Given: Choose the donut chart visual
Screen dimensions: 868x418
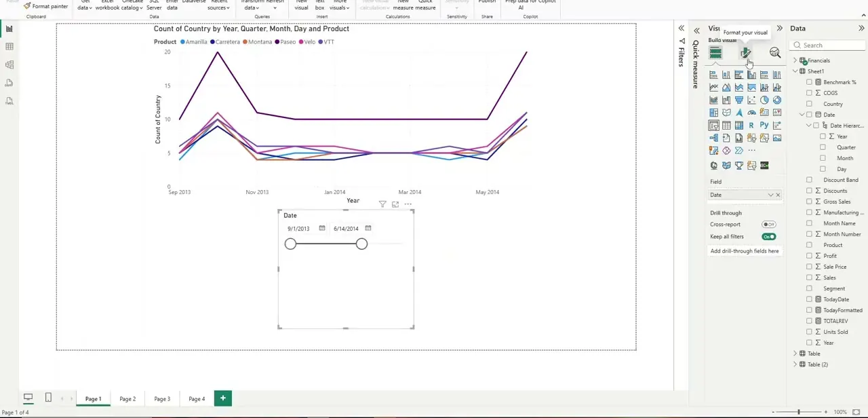Looking at the screenshot, I should point(777,100).
